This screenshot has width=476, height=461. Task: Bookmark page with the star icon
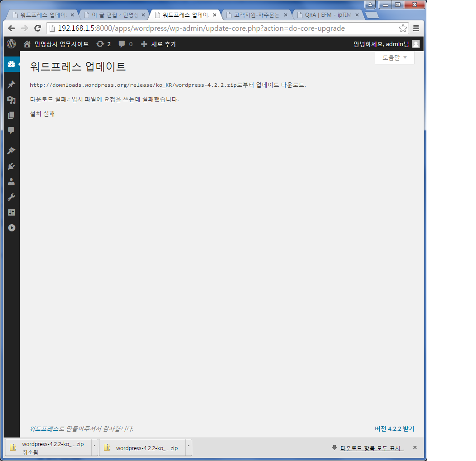point(403,28)
